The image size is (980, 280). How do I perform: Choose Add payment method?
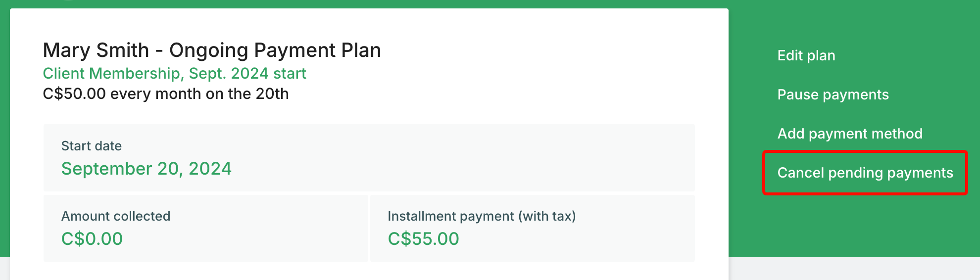tap(850, 134)
